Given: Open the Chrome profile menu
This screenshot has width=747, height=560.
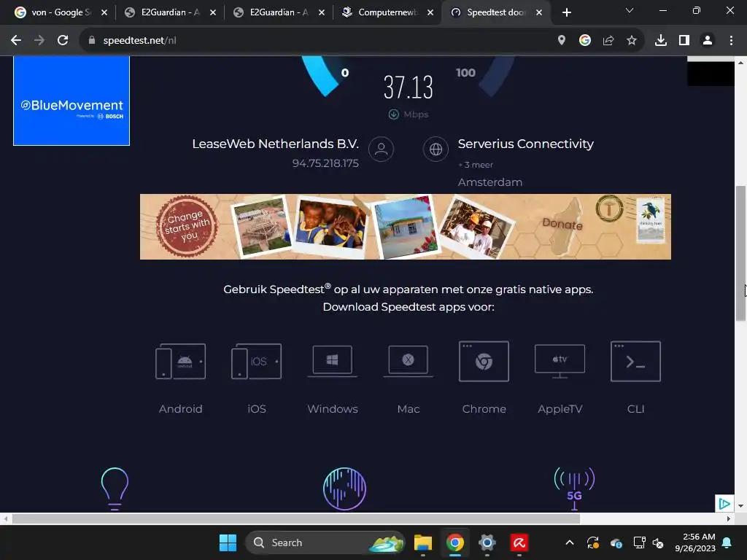Looking at the screenshot, I should (x=708, y=41).
